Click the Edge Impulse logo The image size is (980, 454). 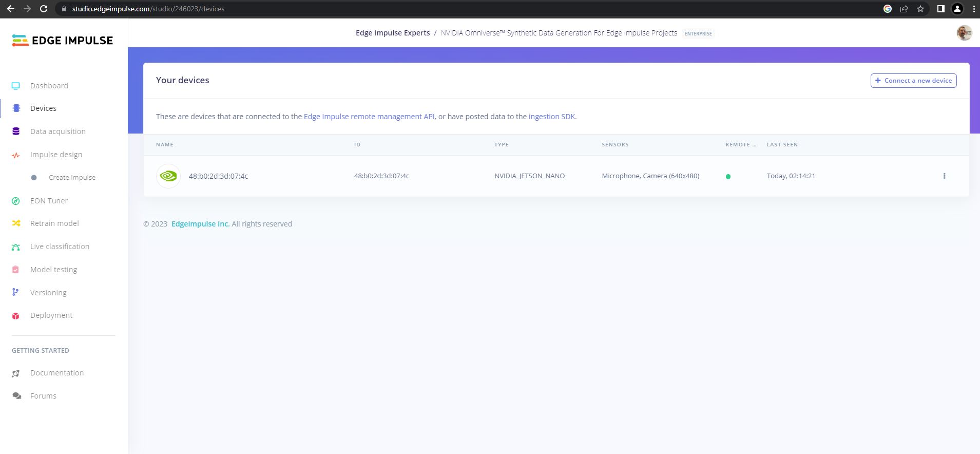pos(63,40)
